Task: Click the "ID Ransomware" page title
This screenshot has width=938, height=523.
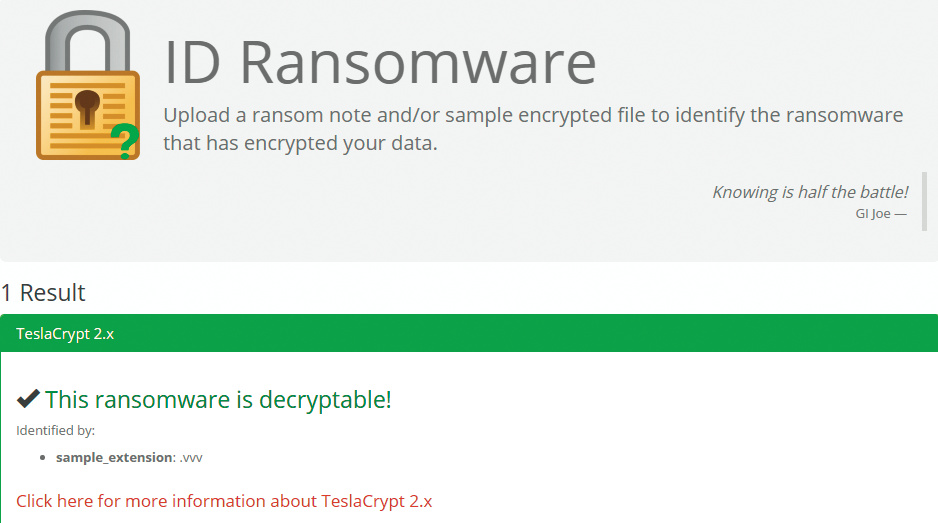Action: (x=380, y=62)
